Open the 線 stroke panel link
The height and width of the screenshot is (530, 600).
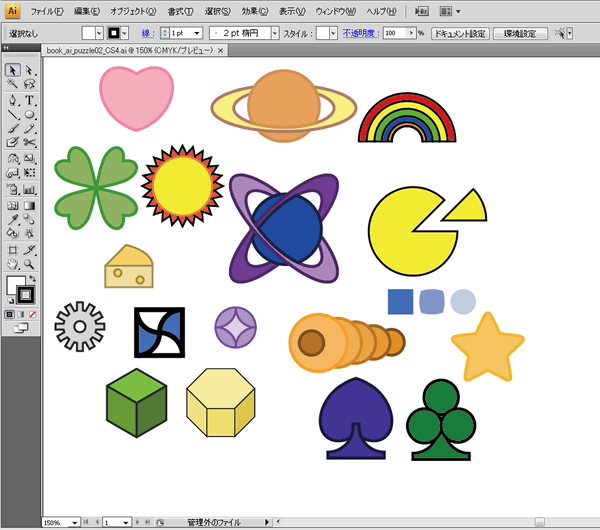148,33
